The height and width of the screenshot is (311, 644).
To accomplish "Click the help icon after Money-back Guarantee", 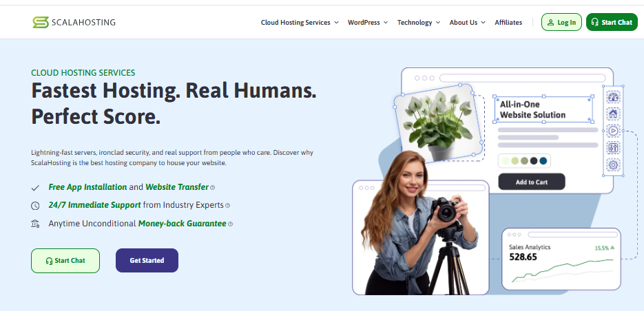I will tap(231, 224).
